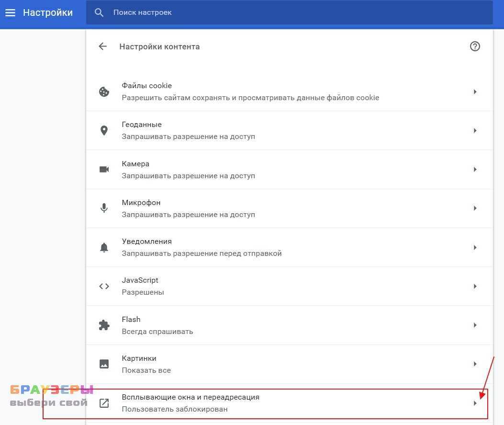Click the microphone icon beside Микрофон
The height and width of the screenshot is (425, 504).
(104, 208)
